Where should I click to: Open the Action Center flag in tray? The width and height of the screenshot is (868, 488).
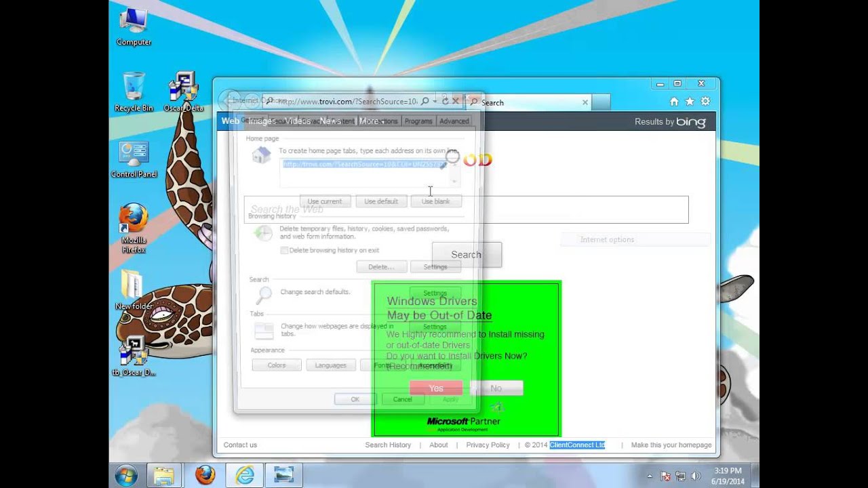(666, 476)
